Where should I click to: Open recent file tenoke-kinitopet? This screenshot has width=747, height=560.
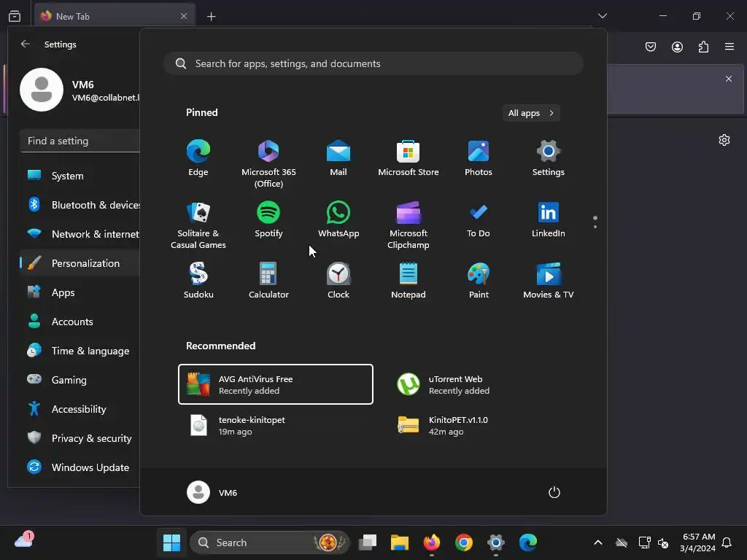[275, 425]
